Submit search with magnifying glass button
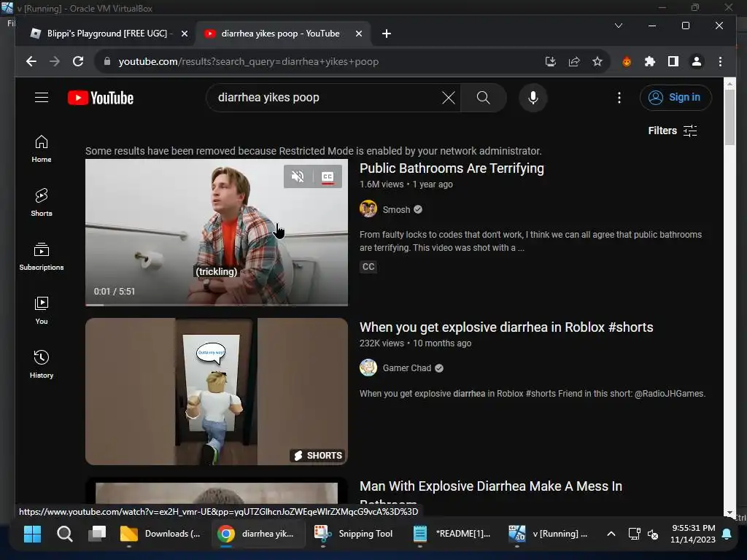This screenshot has height=560, width=747. click(x=483, y=98)
